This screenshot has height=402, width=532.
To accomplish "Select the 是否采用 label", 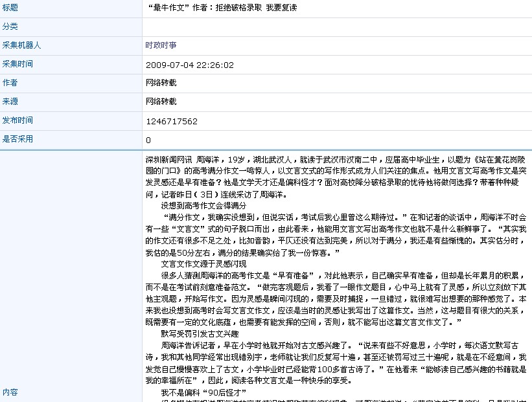I will pos(17,139).
